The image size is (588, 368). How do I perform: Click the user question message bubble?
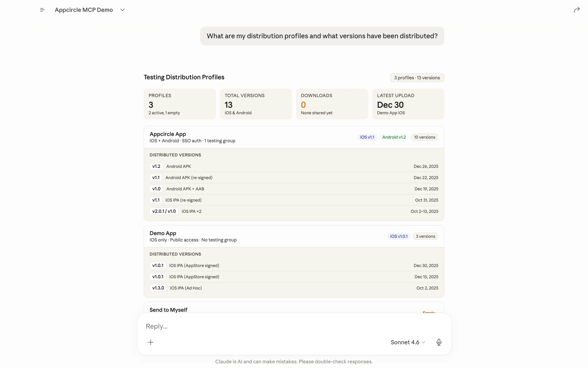click(322, 36)
